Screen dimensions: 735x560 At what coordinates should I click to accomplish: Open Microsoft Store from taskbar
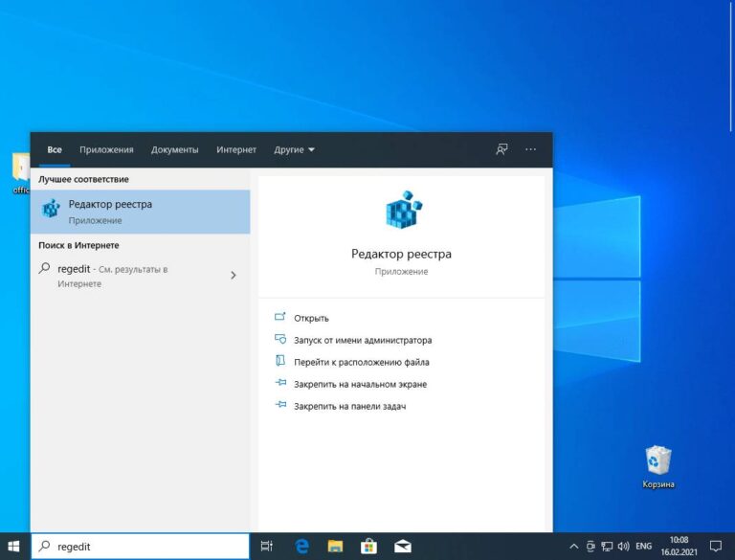pyautogui.click(x=368, y=547)
